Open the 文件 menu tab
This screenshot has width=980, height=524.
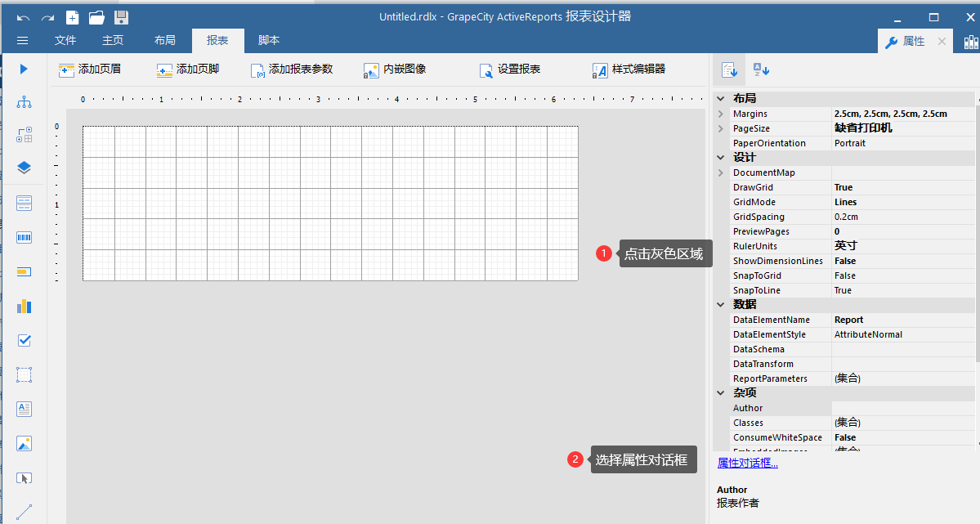click(x=65, y=41)
